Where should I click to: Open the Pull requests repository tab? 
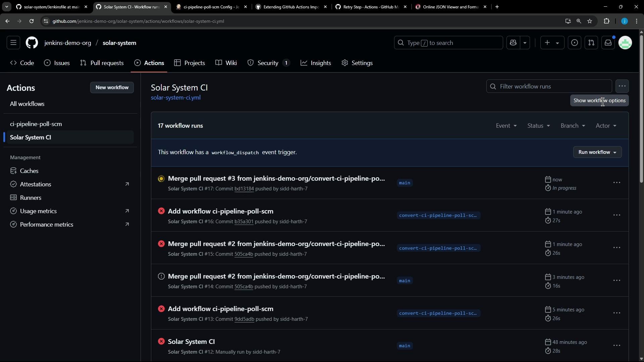coord(102,63)
